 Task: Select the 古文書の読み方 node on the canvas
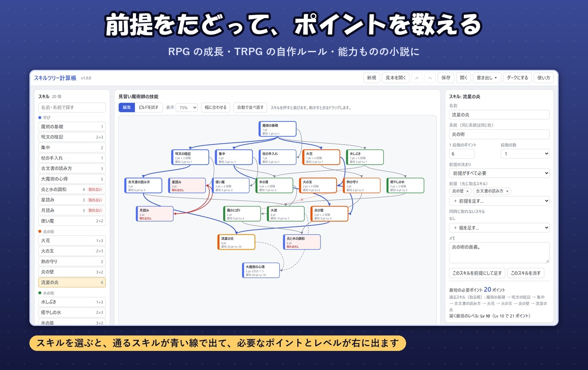[143, 186]
